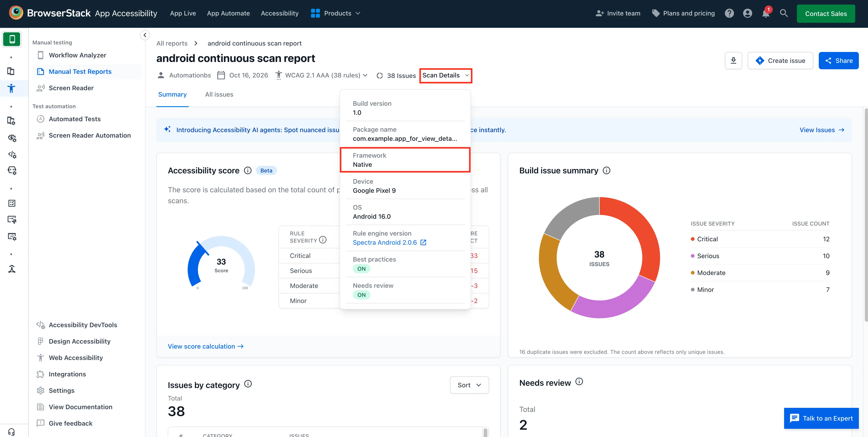This screenshot has width=868, height=437.
Task: Open the Sort dropdown in Issues by category
Action: [x=469, y=385]
